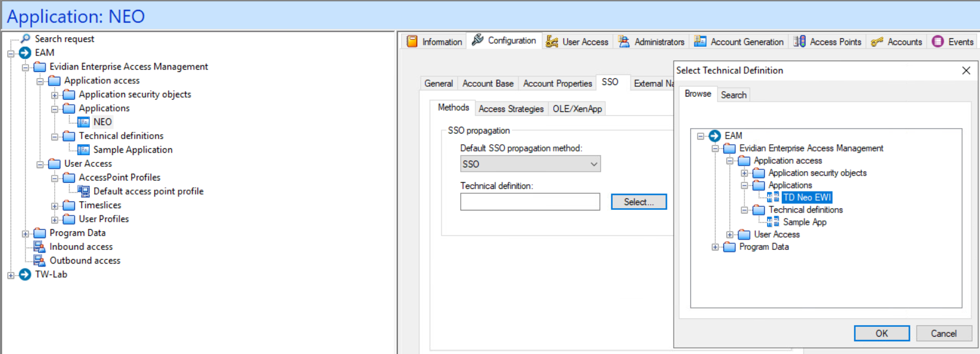
Task: Open the Account Properties tab
Action: (x=557, y=84)
